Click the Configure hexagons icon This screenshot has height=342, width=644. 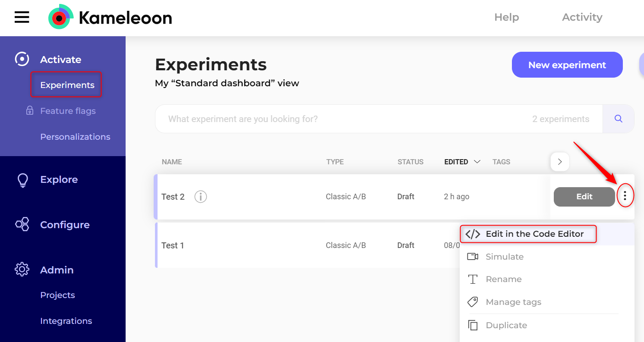[22, 225]
